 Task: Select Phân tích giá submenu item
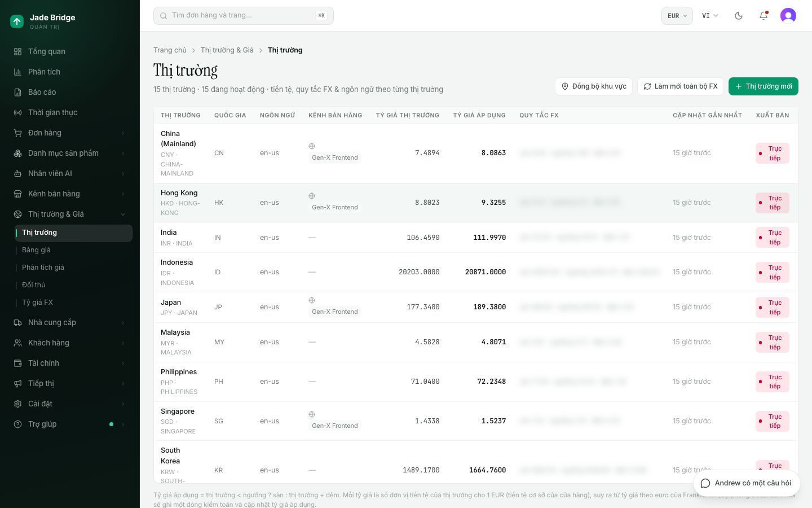(73, 268)
